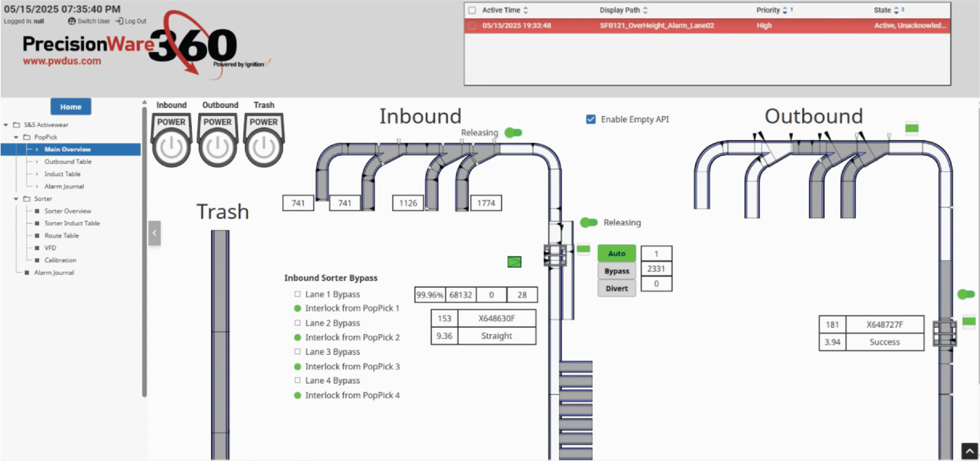The height and width of the screenshot is (461, 980).
Task: Collapse the sidebar with left chevron
Action: [x=154, y=233]
